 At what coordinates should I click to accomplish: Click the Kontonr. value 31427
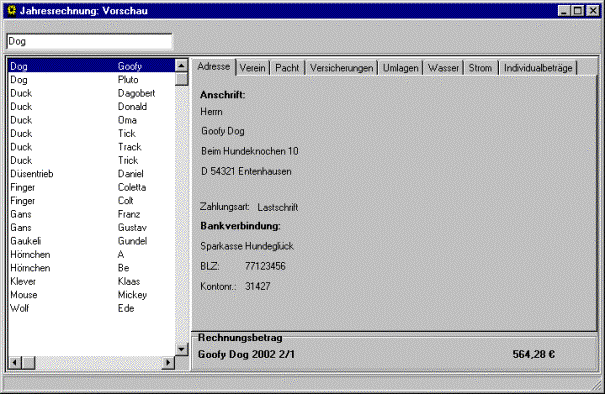[258, 286]
